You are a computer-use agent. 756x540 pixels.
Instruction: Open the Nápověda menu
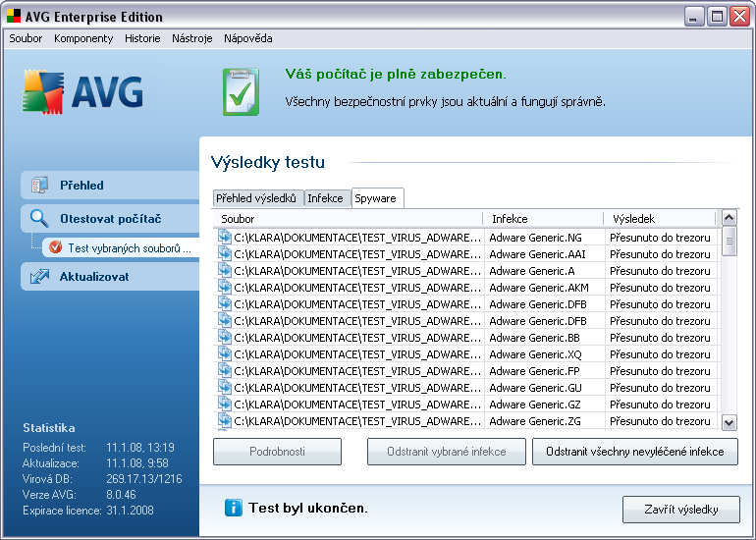(247, 38)
